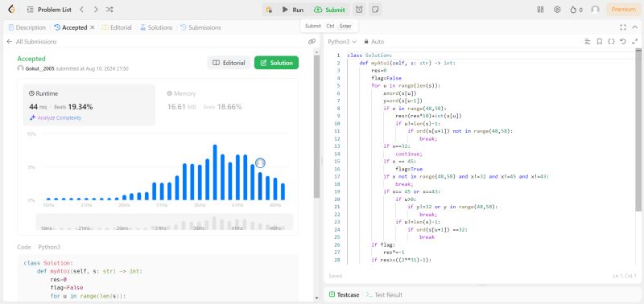This screenshot has width=644, height=304.
Task: Open the notes sticky icon
Action: 374,10
